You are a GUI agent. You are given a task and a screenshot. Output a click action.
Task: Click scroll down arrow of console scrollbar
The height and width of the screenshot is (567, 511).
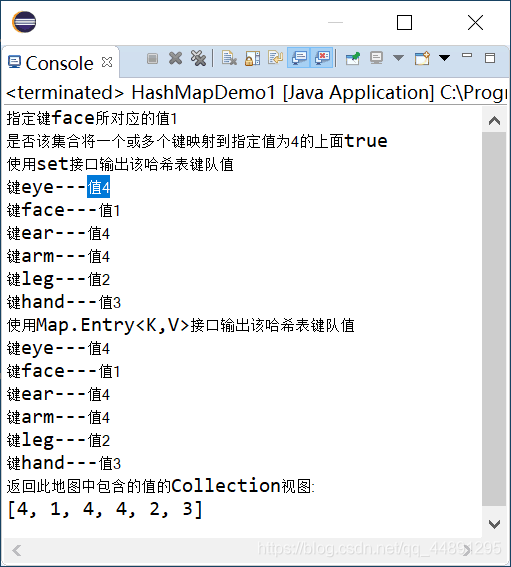pyautogui.click(x=494, y=524)
